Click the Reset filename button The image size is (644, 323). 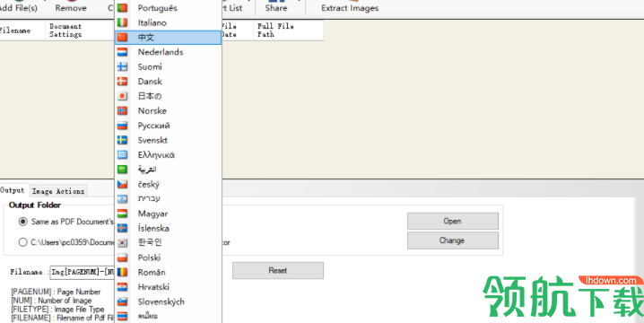click(x=278, y=270)
